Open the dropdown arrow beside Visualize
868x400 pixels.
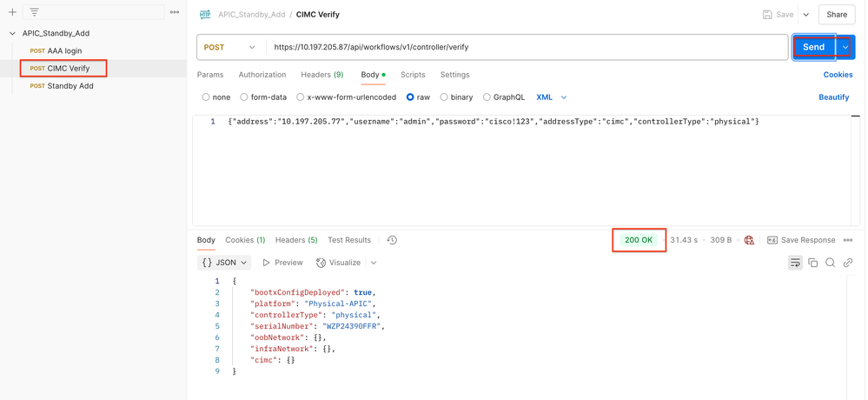(x=373, y=263)
